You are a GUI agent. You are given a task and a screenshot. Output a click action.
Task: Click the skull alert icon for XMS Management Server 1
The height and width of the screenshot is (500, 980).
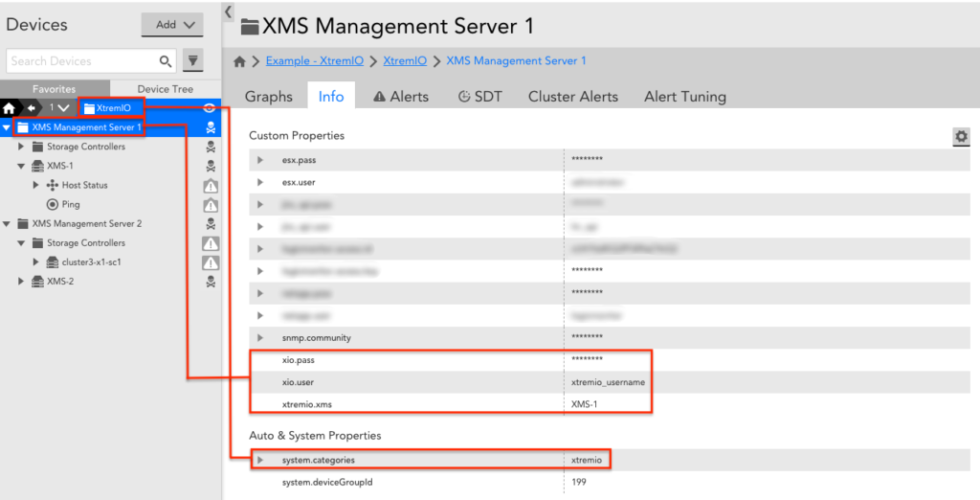[211, 127]
